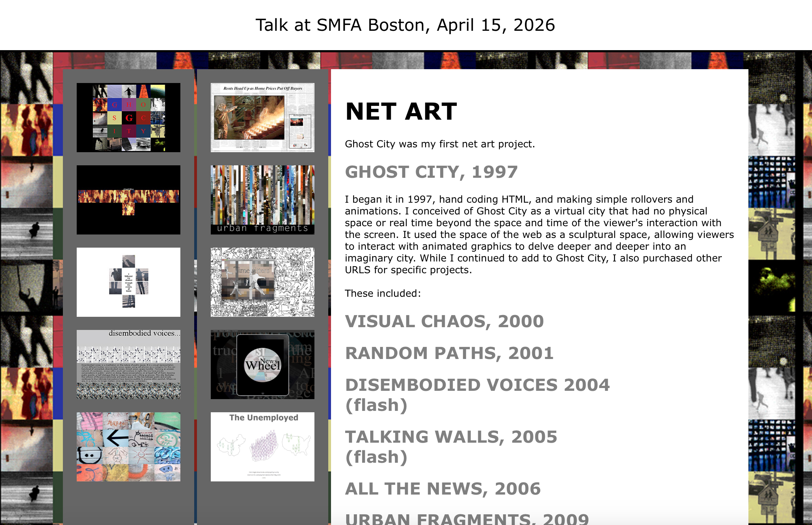
Task: Follow the URBAN FRAGMENTS, 2009 link
Action: 467,519
